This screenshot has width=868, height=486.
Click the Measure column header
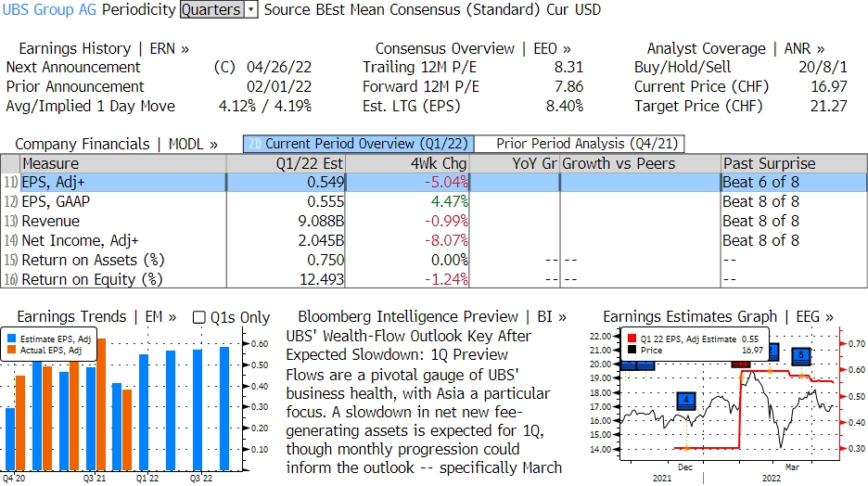123,163
